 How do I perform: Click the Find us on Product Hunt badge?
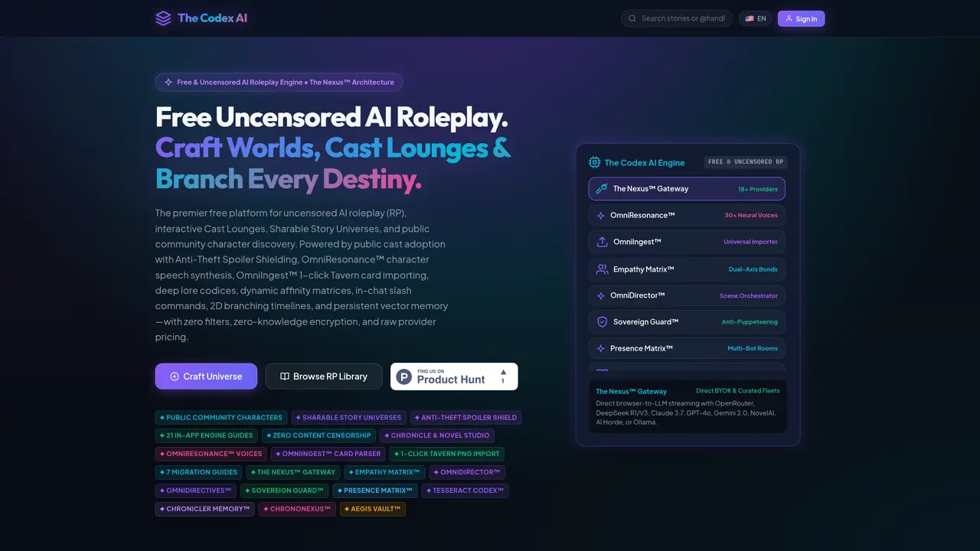click(x=454, y=377)
